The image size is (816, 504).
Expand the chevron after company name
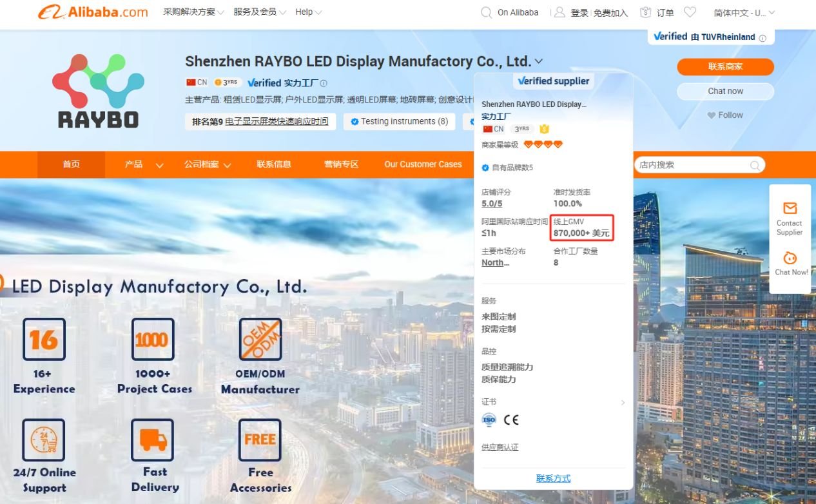click(x=538, y=61)
